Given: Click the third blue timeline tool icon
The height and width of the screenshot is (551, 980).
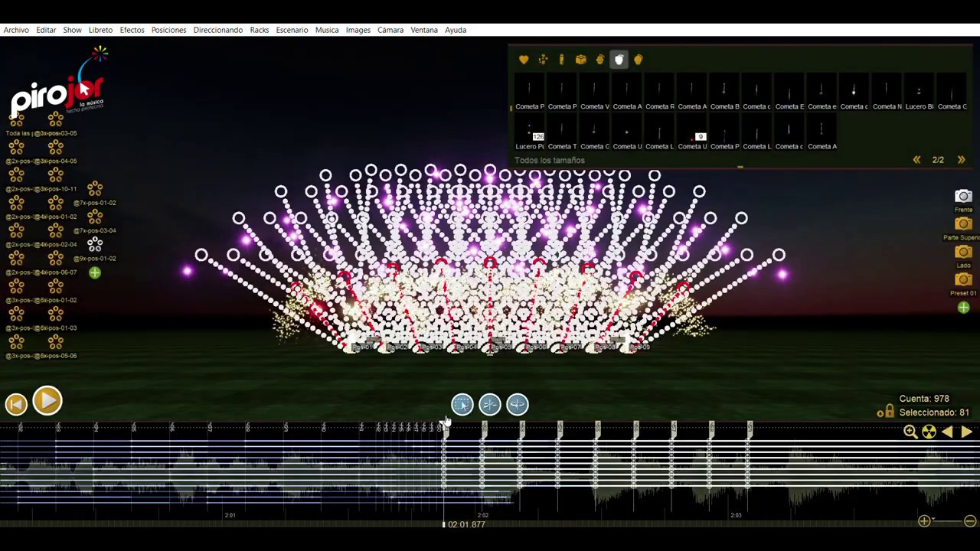Looking at the screenshot, I should [517, 404].
